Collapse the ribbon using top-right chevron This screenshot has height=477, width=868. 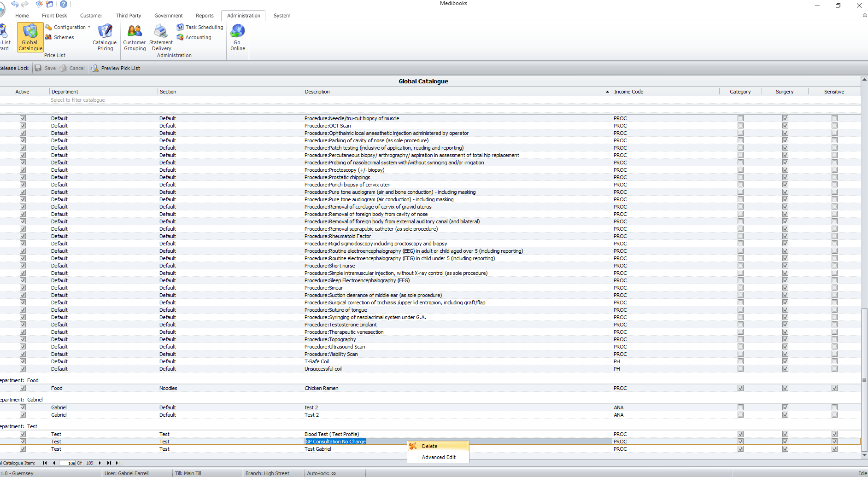pyautogui.click(x=864, y=16)
